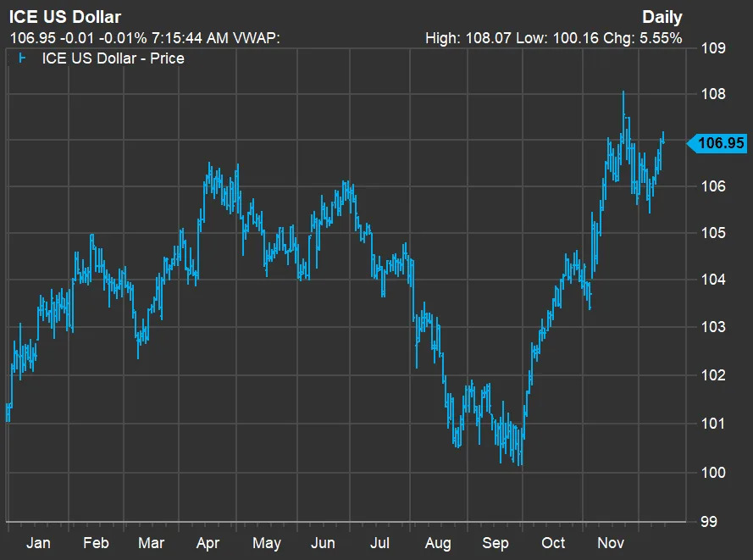
Task: Click the '7:15:44 AM' timestamp in the quote line
Action: [190, 38]
